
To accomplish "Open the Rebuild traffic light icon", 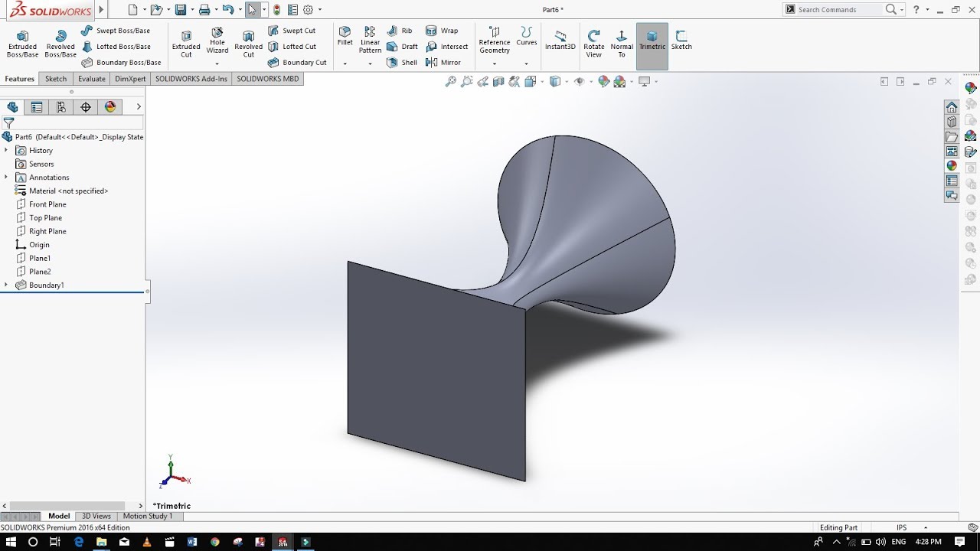I will pyautogui.click(x=277, y=10).
